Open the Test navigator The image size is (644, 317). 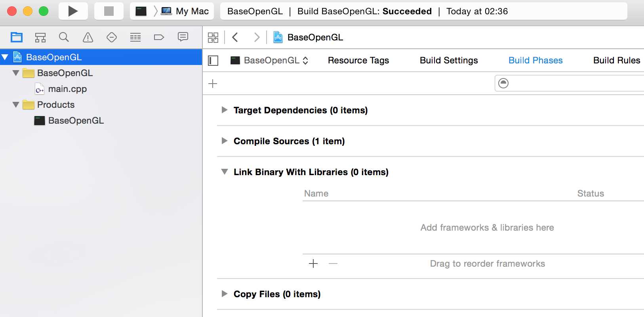(112, 37)
